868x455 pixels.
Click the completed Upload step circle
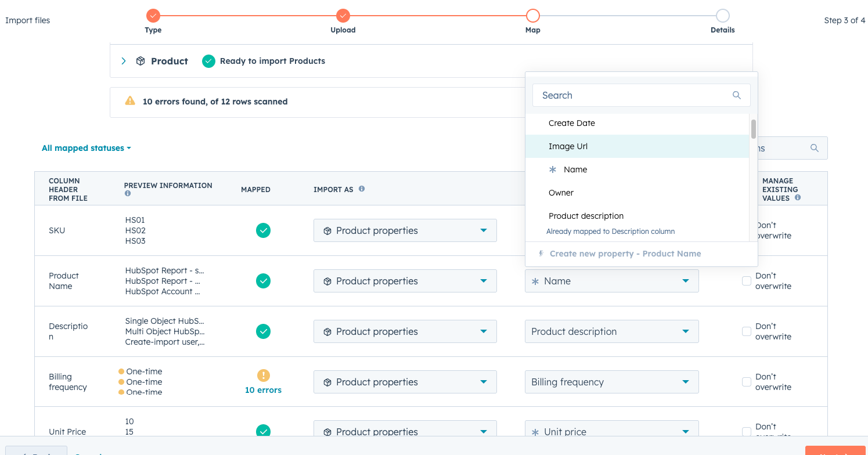[x=343, y=16]
